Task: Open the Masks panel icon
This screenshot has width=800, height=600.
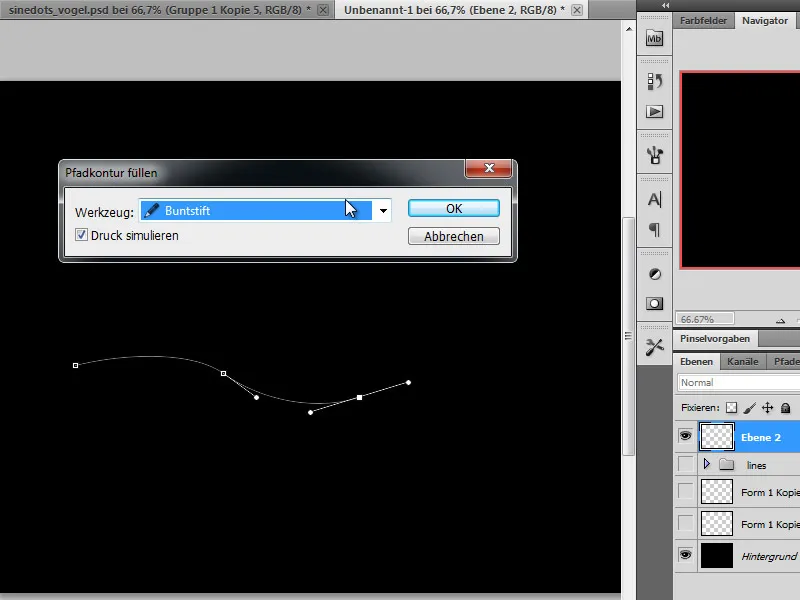Action: [x=655, y=304]
